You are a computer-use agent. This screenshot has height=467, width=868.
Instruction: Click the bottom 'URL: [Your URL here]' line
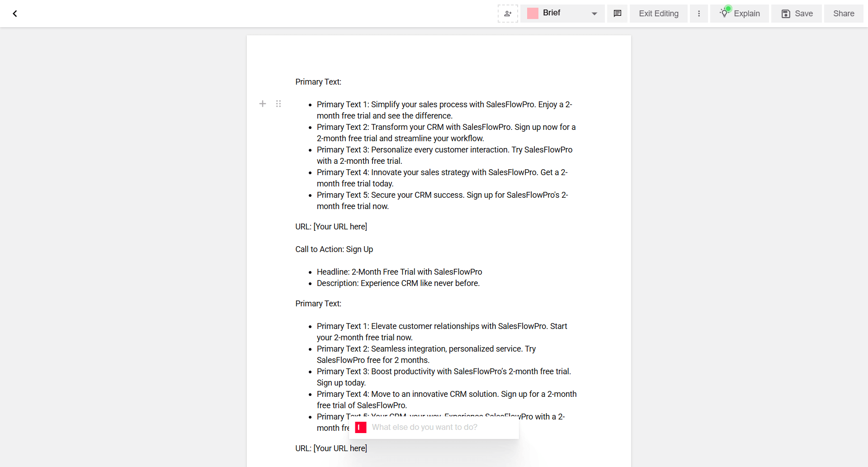click(x=331, y=448)
